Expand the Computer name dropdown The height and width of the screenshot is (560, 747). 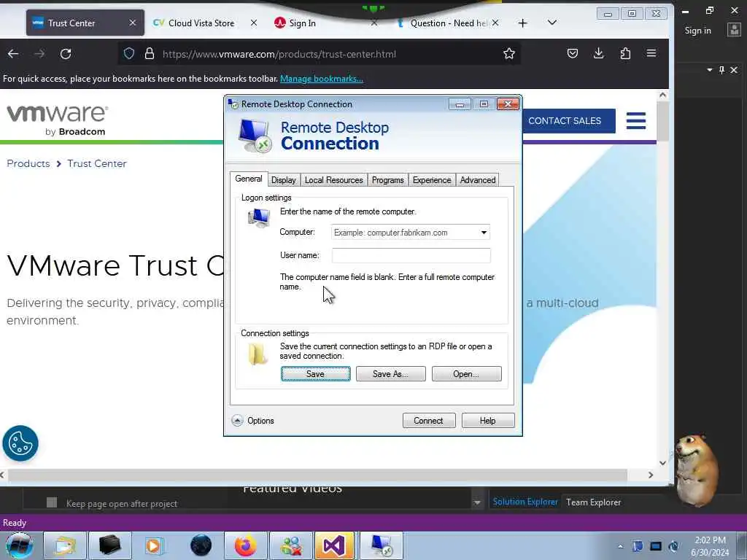484,233
